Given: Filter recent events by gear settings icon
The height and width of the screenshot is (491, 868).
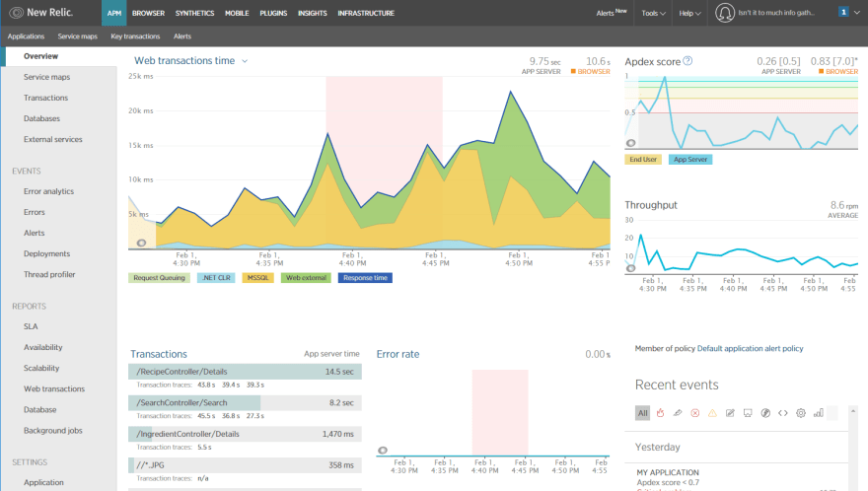Looking at the screenshot, I should pyautogui.click(x=801, y=413).
